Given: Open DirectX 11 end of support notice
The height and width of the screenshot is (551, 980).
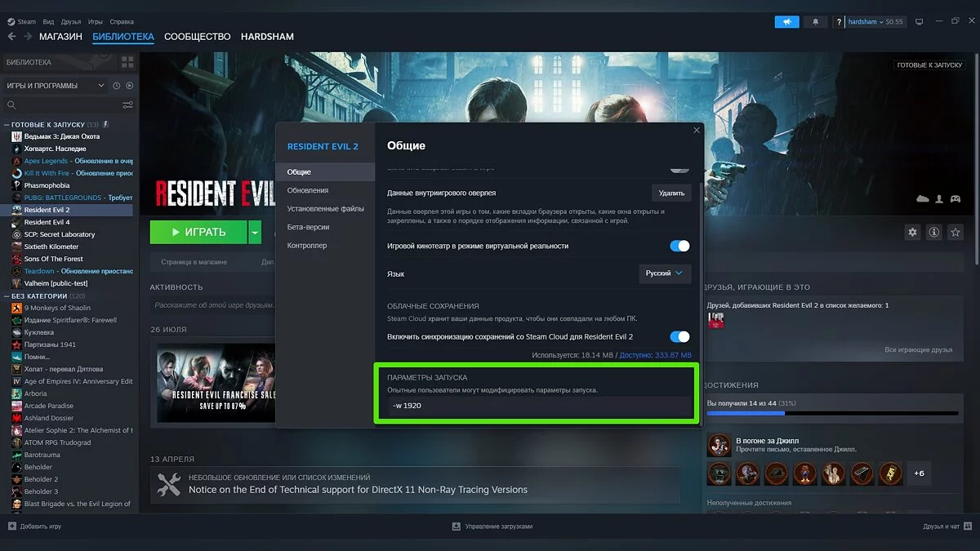Looking at the screenshot, I should point(358,490).
